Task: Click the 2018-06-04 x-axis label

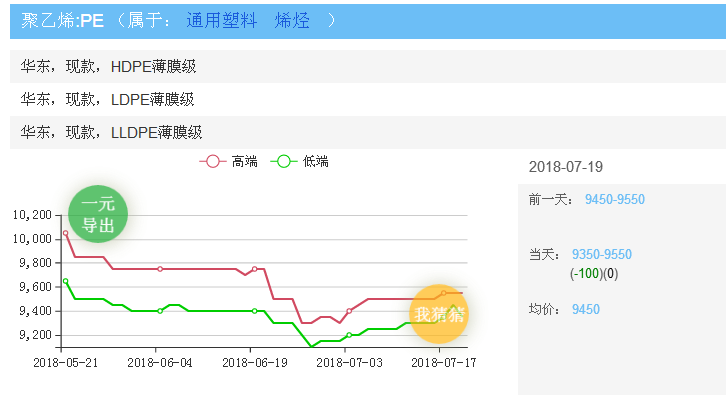Action: point(160,363)
